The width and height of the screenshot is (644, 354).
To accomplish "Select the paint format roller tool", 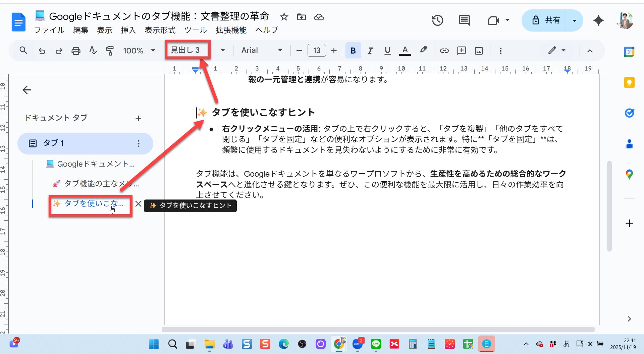I will coord(110,51).
